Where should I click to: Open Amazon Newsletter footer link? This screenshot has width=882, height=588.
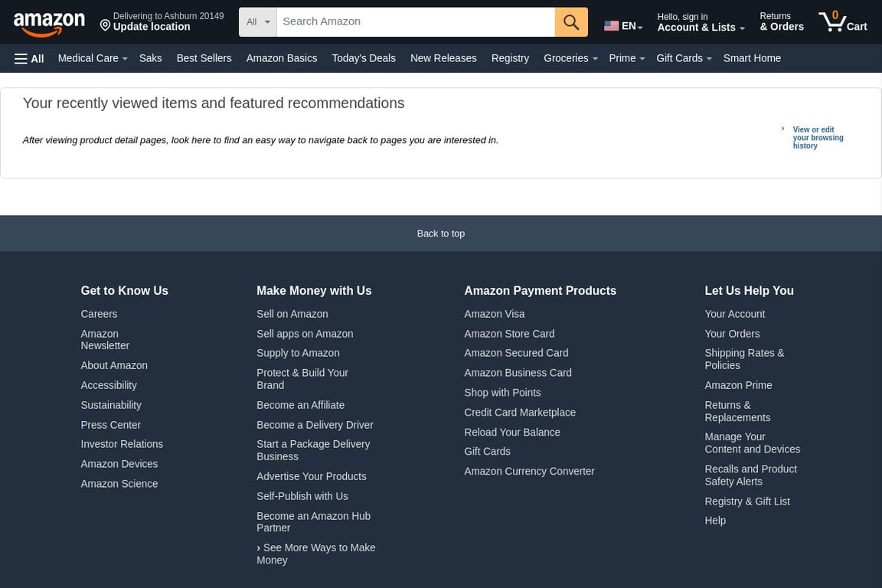tap(105, 340)
